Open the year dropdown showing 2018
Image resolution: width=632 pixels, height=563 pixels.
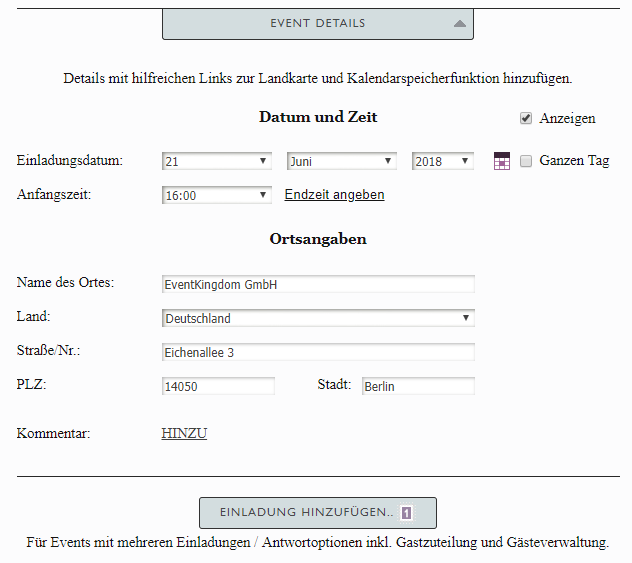[x=442, y=161]
